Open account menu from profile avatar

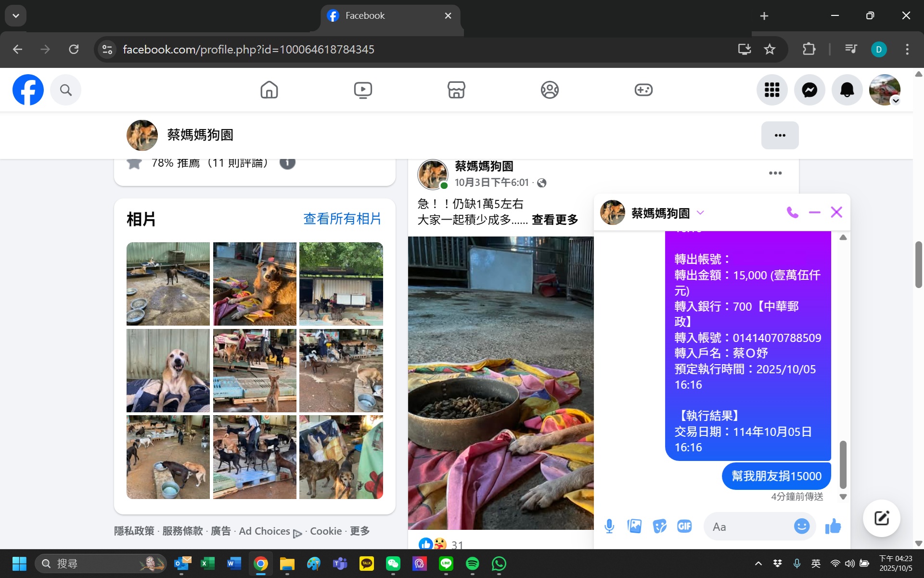(885, 90)
